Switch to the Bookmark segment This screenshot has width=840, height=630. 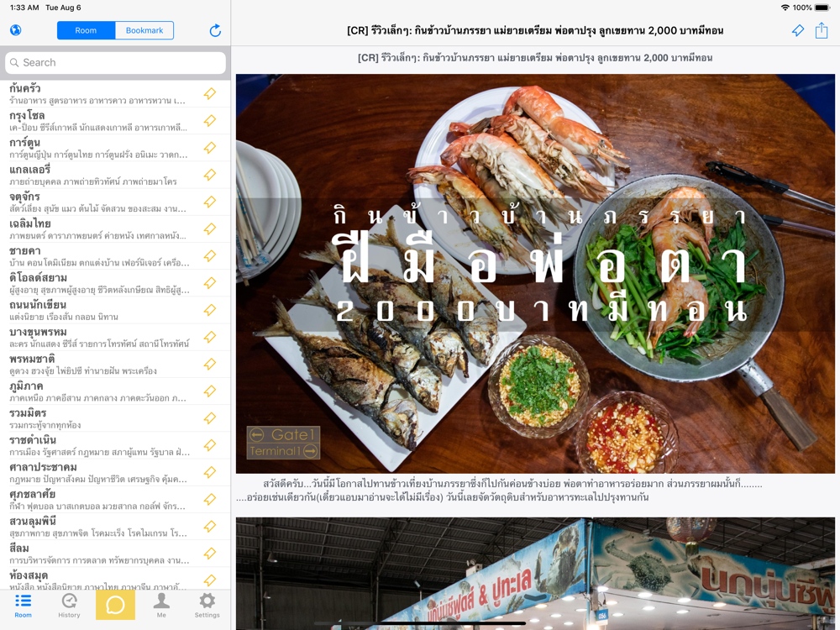[x=144, y=30]
